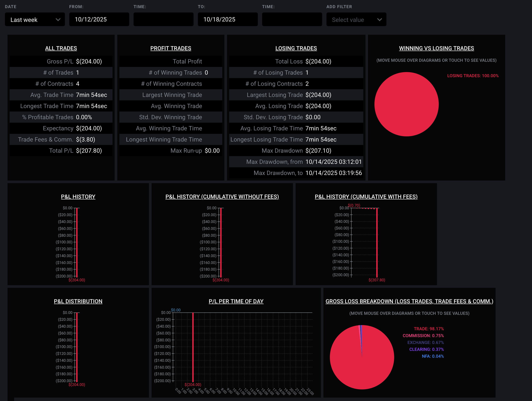Click the empty To time field
Viewport: 532px width, 401px height.
pyautogui.click(x=292, y=20)
